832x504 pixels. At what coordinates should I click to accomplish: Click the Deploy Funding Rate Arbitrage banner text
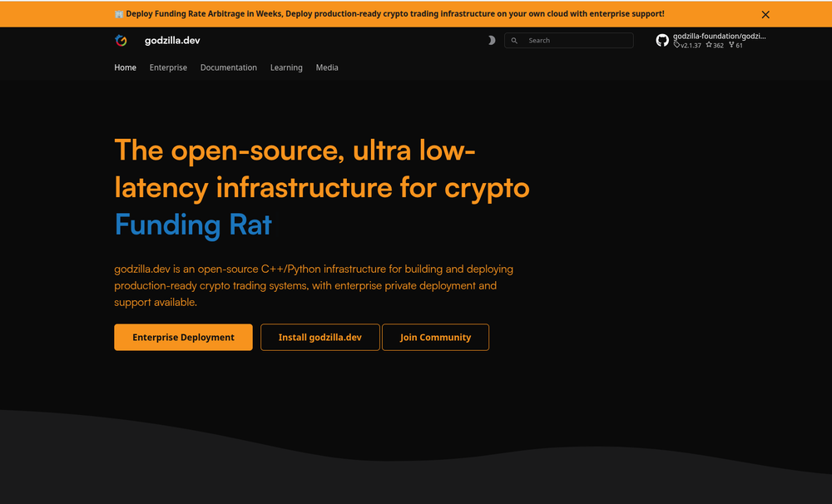(x=394, y=14)
